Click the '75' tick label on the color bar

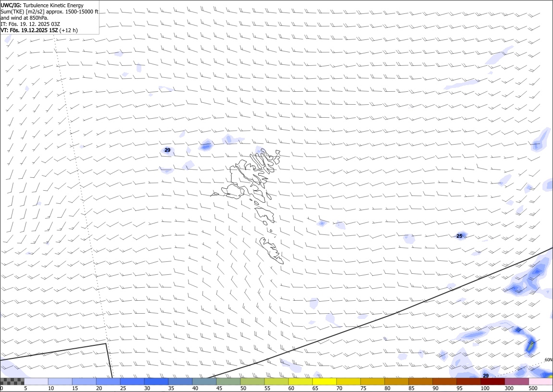363,388
